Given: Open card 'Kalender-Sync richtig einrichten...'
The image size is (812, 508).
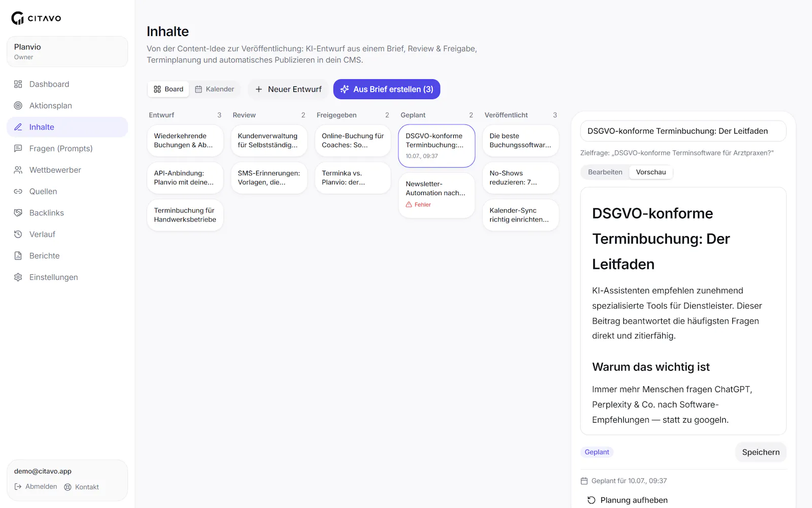Looking at the screenshot, I should coord(521,215).
